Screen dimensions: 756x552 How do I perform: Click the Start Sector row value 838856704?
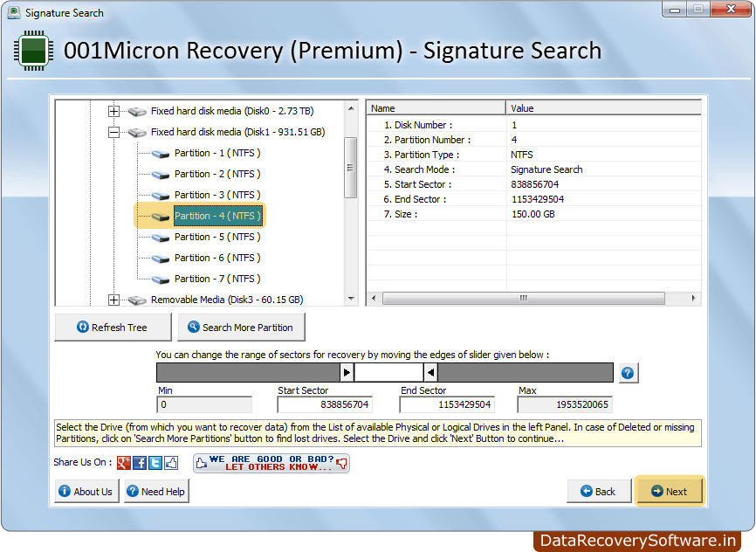[x=534, y=184]
